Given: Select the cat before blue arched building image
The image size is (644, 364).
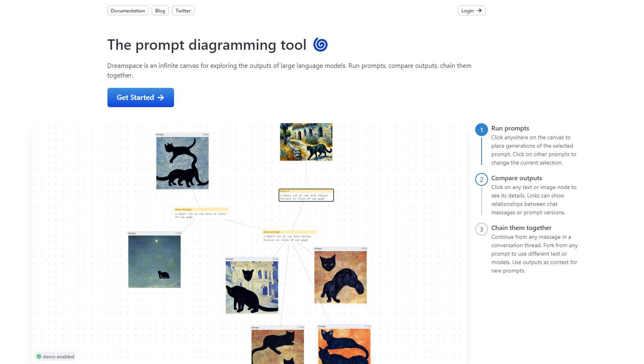Looking at the screenshot, I should [252, 287].
